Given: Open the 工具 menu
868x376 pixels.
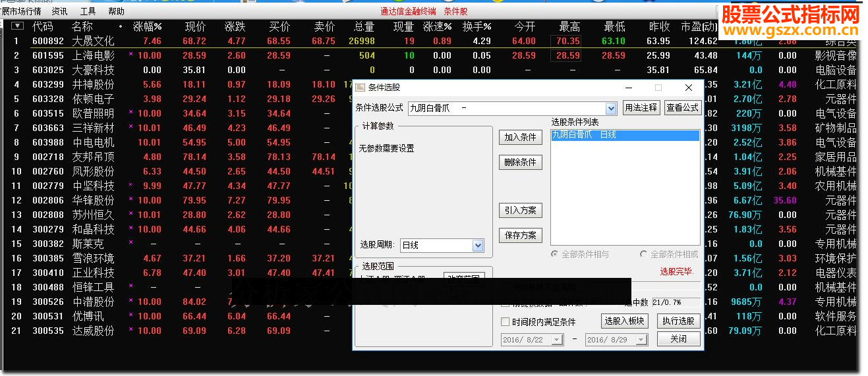Looking at the screenshot, I should (88, 11).
